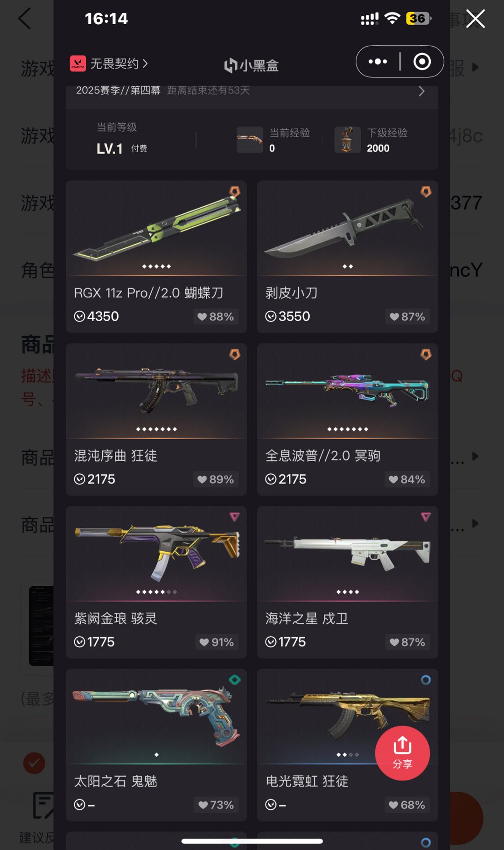Image resolution: width=504 pixels, height=850 pixels.
Task: Expand the 2025赛季 第四幕 season row arrow
Action: pyautogui.click(x=421, y=91)
